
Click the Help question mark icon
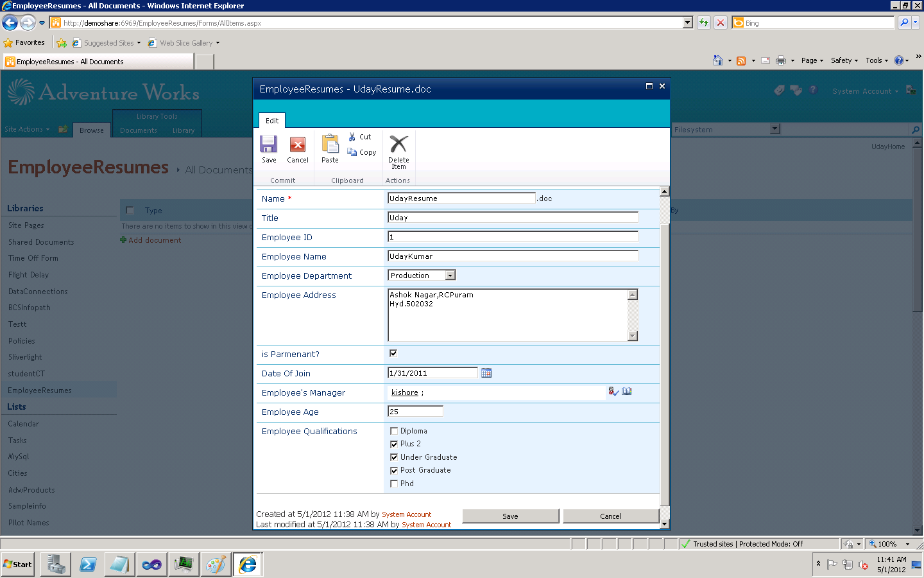(x=899, y=60)
